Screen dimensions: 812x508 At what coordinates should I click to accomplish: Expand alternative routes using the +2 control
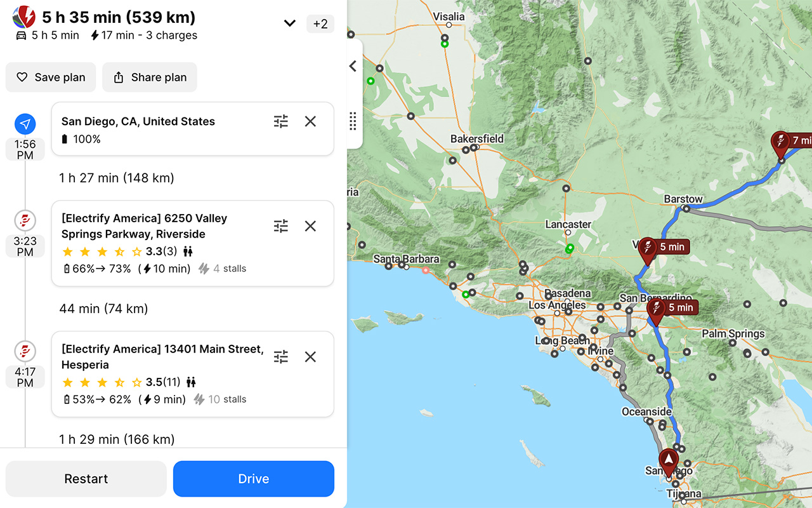click(x=320, y=23)
